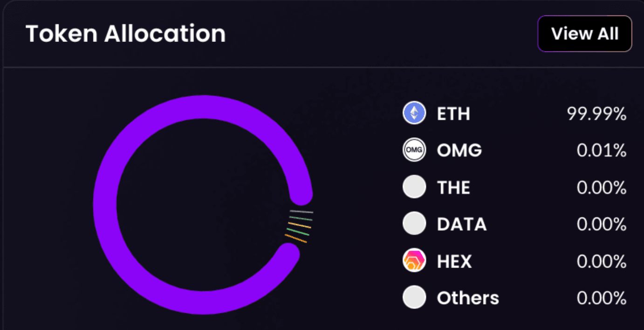This screenshot has width=644, height=330.
Task: Click the gray placeholder icon beside DATA
Action: point(414,224)
